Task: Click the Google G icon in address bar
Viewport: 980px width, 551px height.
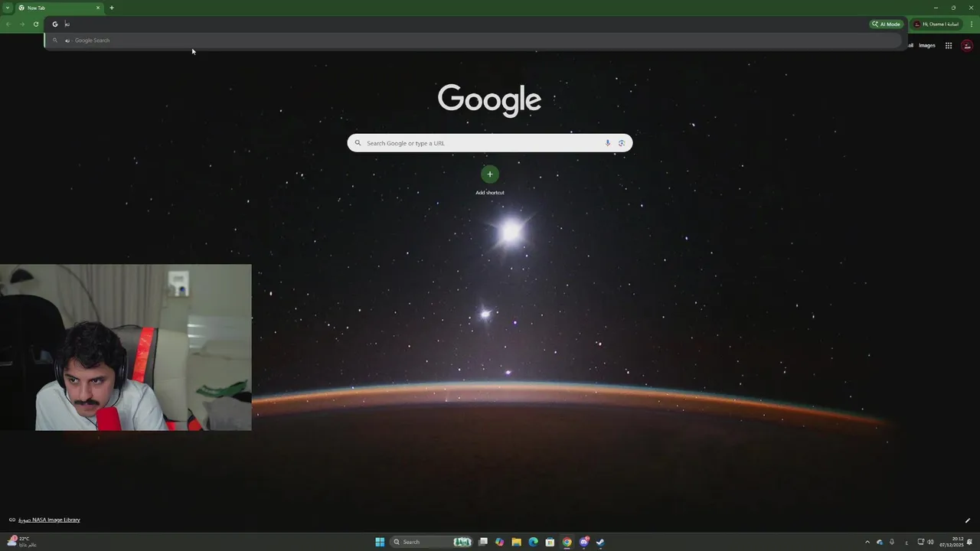Action: 54,24
